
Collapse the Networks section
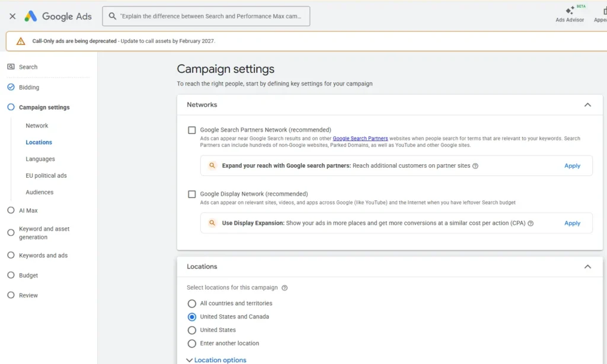[x=587, y=105]
